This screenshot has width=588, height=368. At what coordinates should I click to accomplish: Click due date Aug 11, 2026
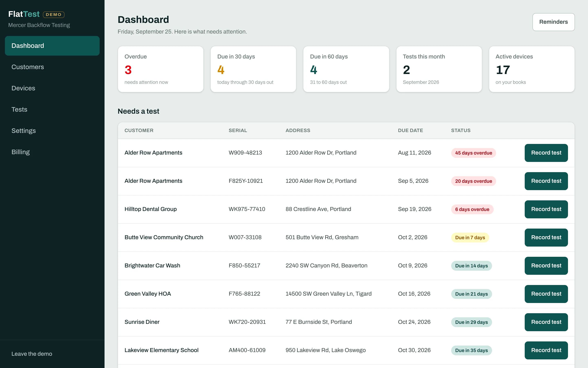(x=414, y=153)
